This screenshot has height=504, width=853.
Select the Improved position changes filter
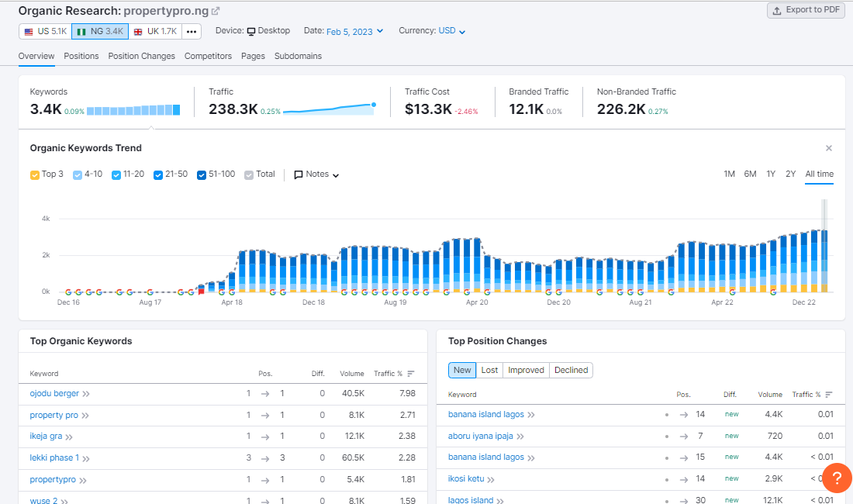(x=526, y=371)
